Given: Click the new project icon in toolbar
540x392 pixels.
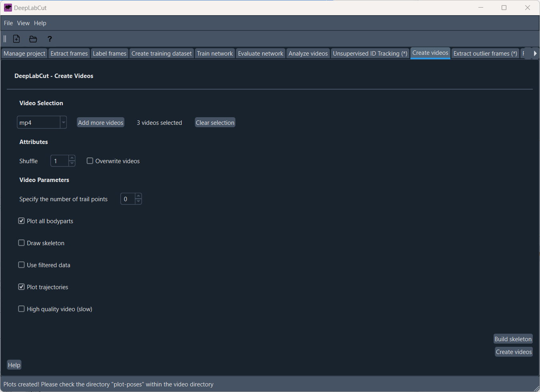Looking at the screenshot, I should click(x=16, y=39).
